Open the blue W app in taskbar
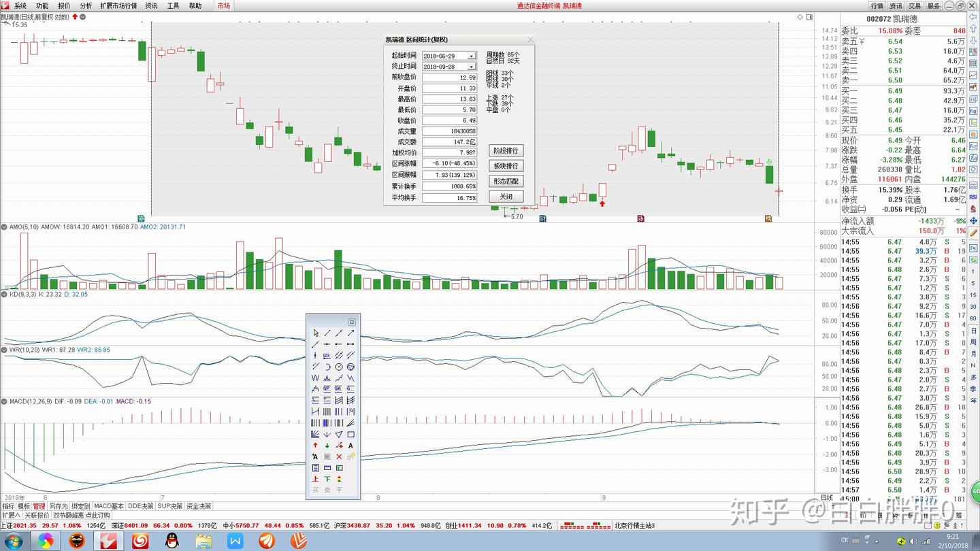980x551 pixels. 235,541
